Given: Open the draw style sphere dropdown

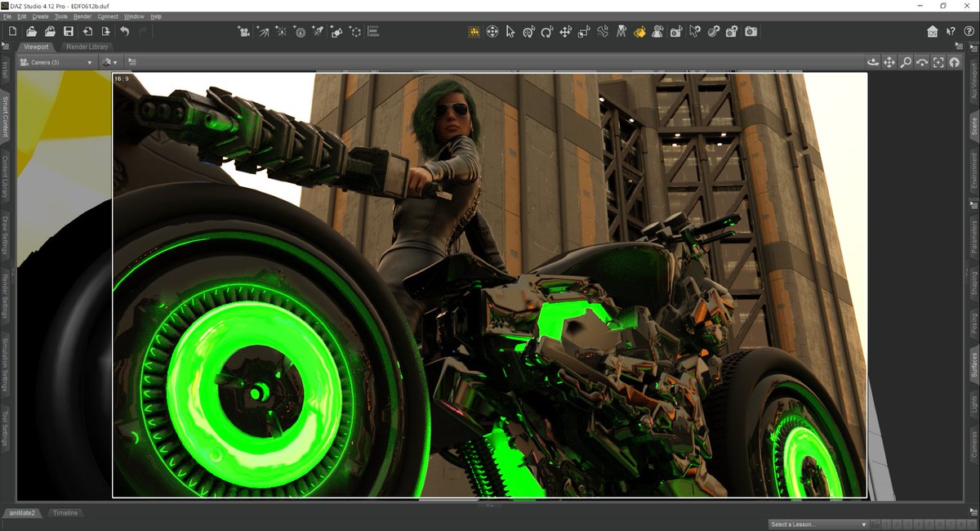Looking at the screenshot, I should click(x=109, y=62).
